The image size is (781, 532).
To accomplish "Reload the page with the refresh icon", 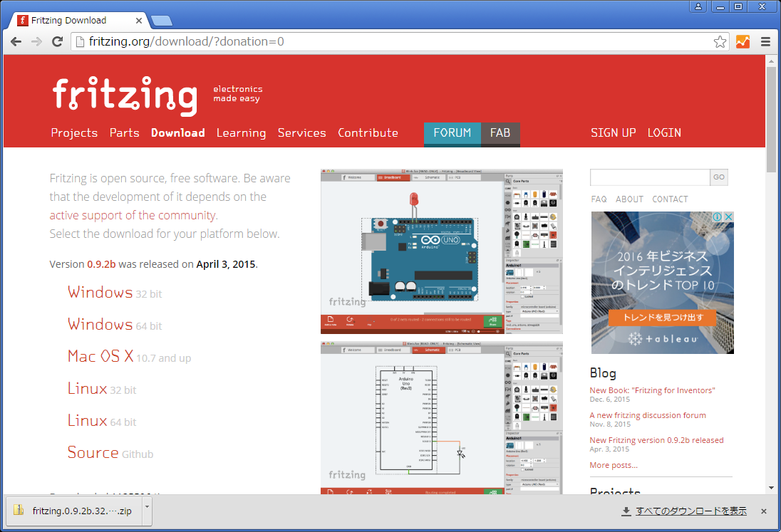I will [x=57, y=42].
